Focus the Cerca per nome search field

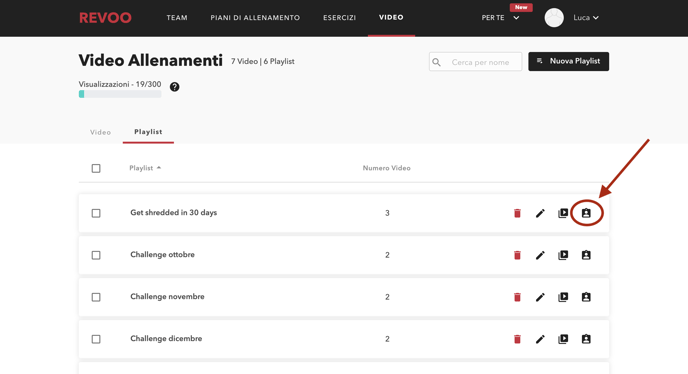pyautogui.click(x=476, y=62)
